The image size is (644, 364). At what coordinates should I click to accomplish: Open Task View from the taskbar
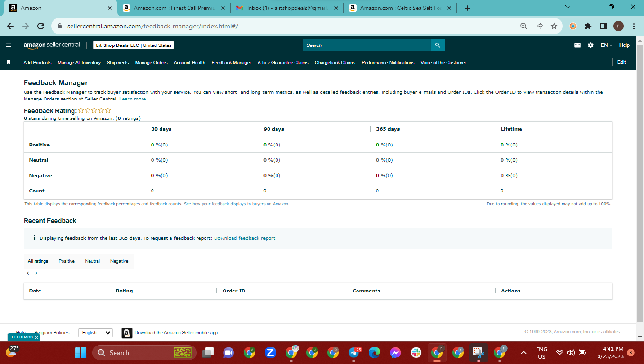point(208,353)
